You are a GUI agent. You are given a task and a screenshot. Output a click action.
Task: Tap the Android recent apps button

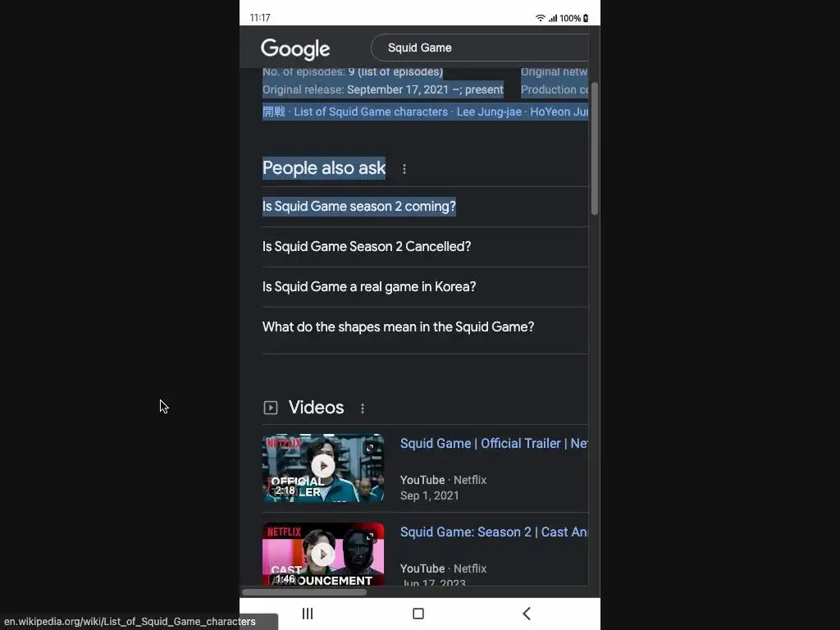coord(308,614)
